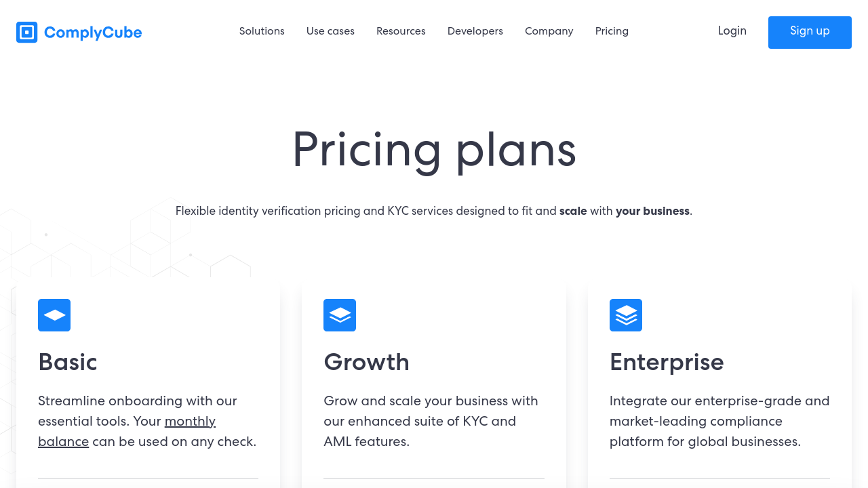Select the Basic plan heading

(68, 362)
